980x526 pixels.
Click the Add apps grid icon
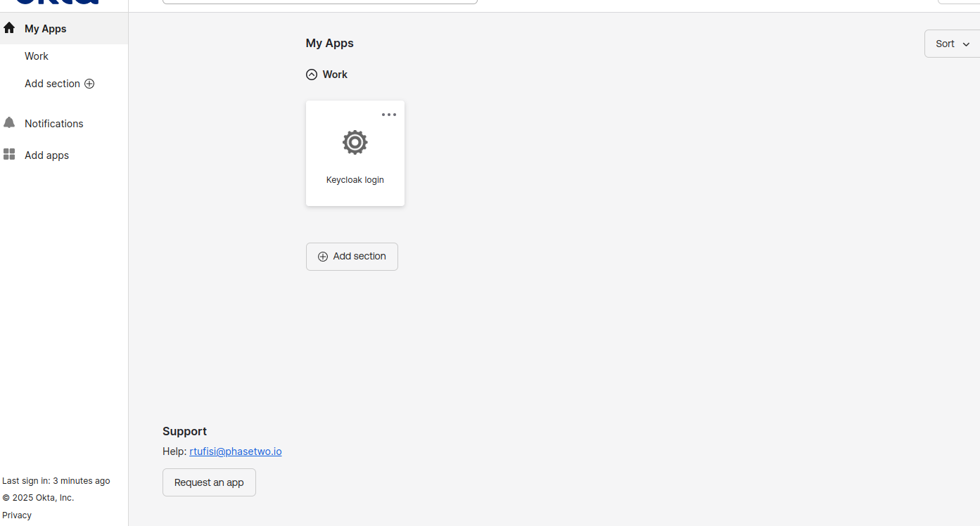coord(9,155)
